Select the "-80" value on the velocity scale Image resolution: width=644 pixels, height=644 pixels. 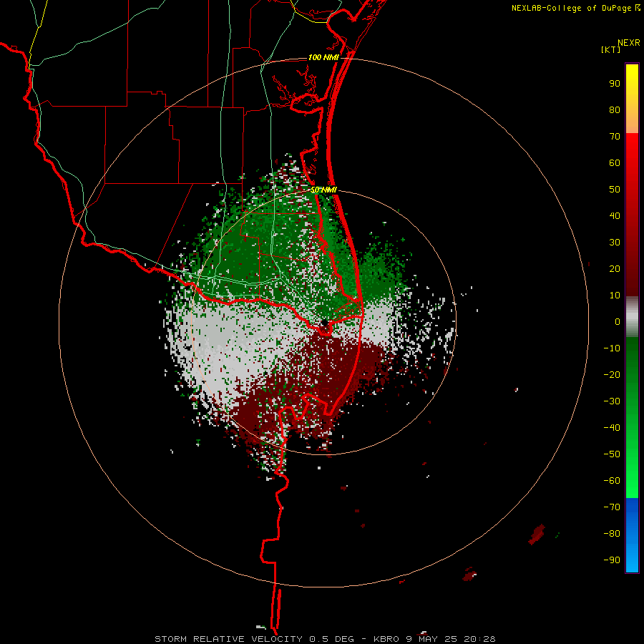[x=612, y=534]
